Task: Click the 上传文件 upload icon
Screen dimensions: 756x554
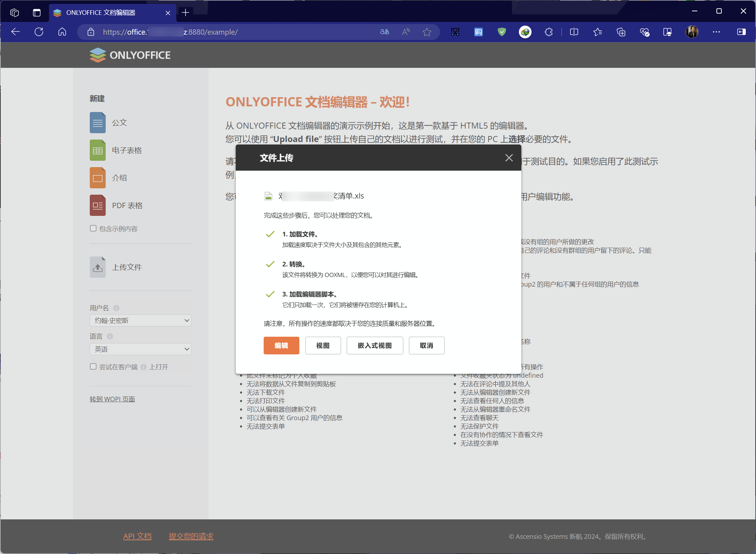Action: pos(98,267)
